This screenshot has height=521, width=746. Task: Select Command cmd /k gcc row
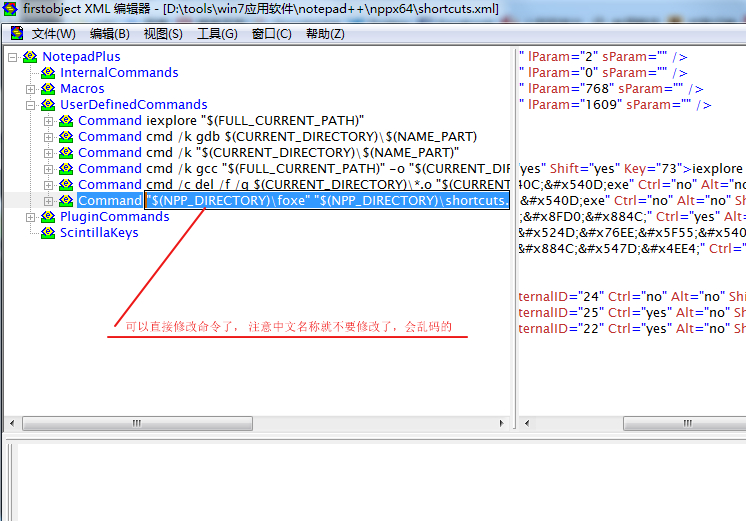294,169
